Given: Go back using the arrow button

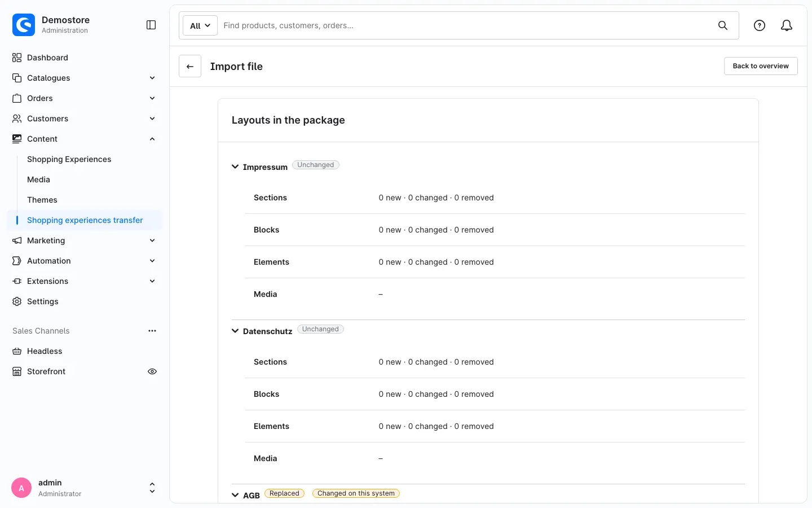Looking at the screenshot, I should pyautogui.click(x=190, y=66).
